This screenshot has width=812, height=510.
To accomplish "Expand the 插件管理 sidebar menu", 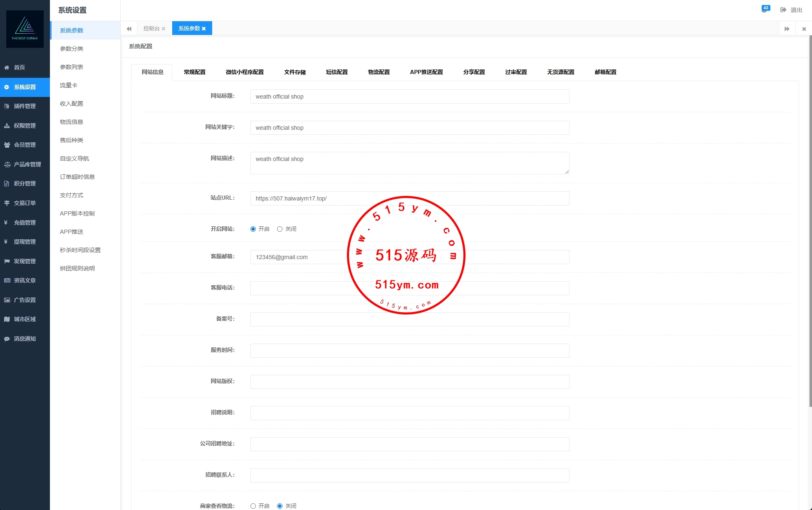I will 25,106.
